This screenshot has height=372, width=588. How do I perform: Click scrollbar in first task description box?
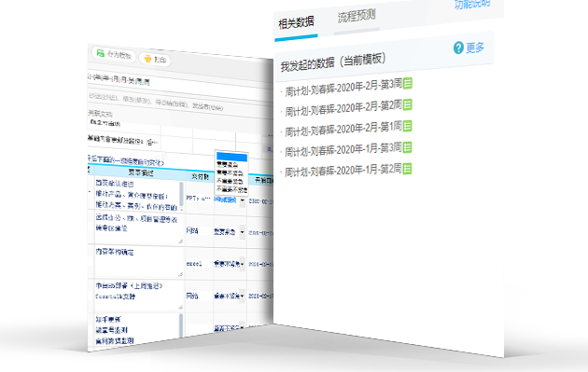coord(181,195)
